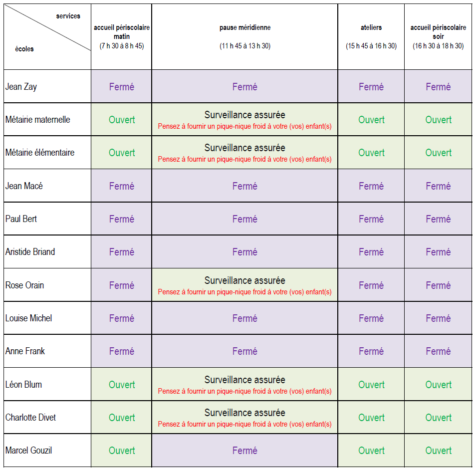Screen dimensions: 476x472
Task: Click Rose Orain 'Surveillance assurée' cell
Action: pyautogui.click(x=244, y=285)
